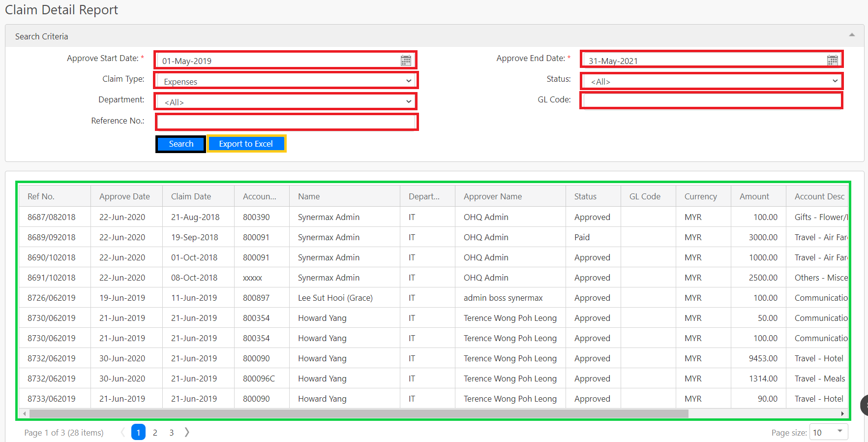868x442 pixels.
Task: Click amount 9453.00 cell
Action: 758,358
